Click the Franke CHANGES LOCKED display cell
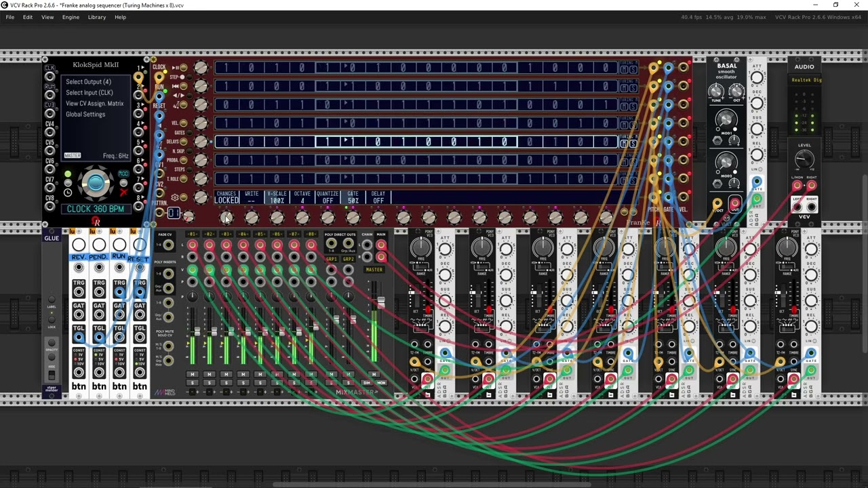Image resolution: width=868 pixels, height=488 pixels. coord(226,197)
